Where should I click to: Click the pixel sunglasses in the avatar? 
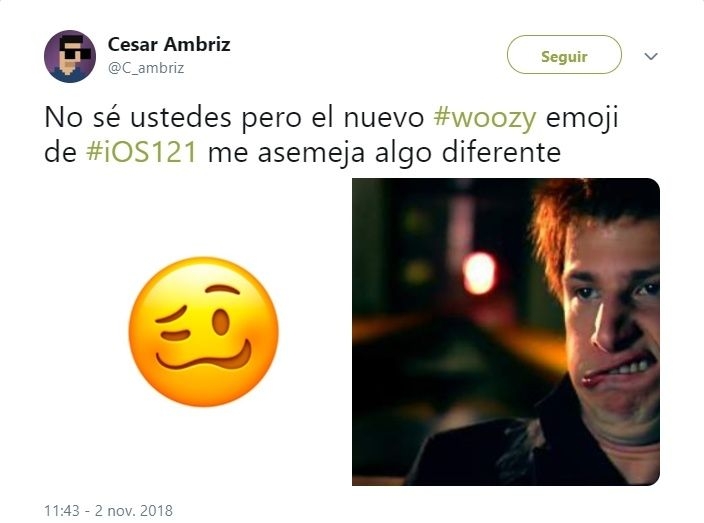click(x=75, y=53)
